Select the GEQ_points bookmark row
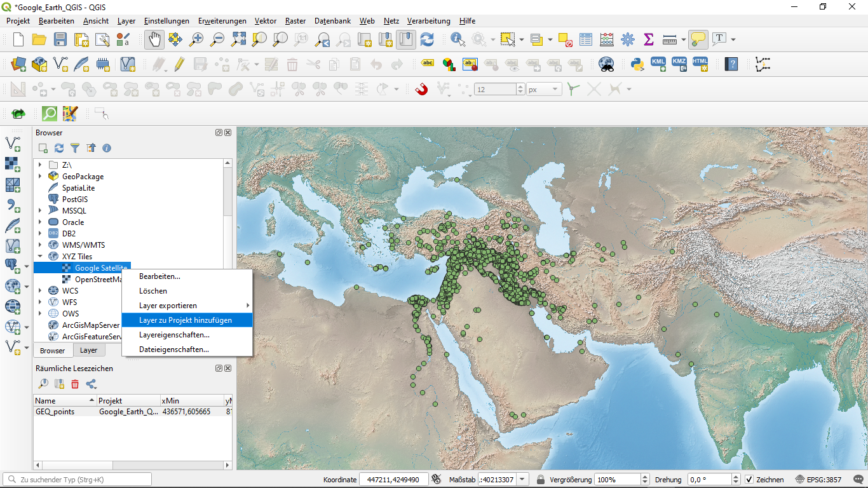 (133, 412)
